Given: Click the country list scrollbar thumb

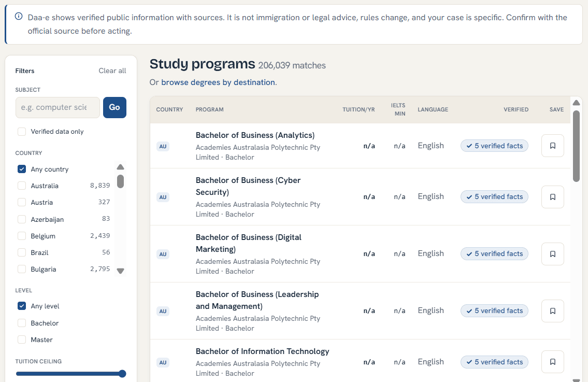Looking at the screenshot, I should (120, 181).
